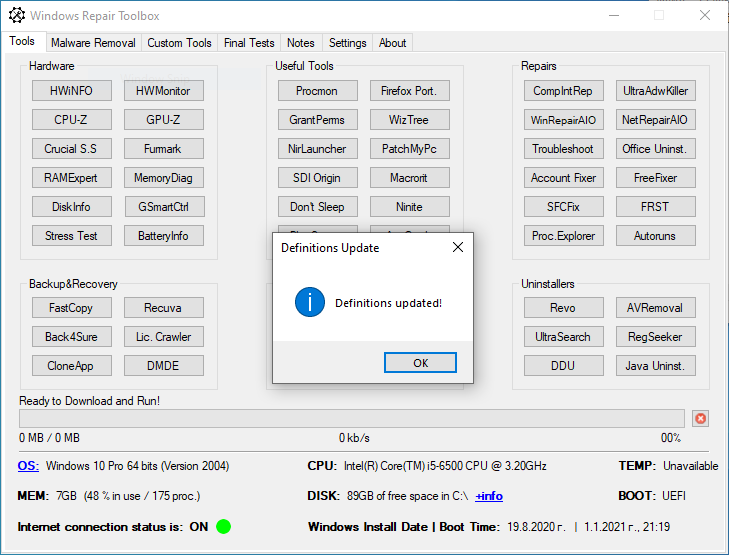
Task: Switch to the Settings tab
Action: coord(348,43)
